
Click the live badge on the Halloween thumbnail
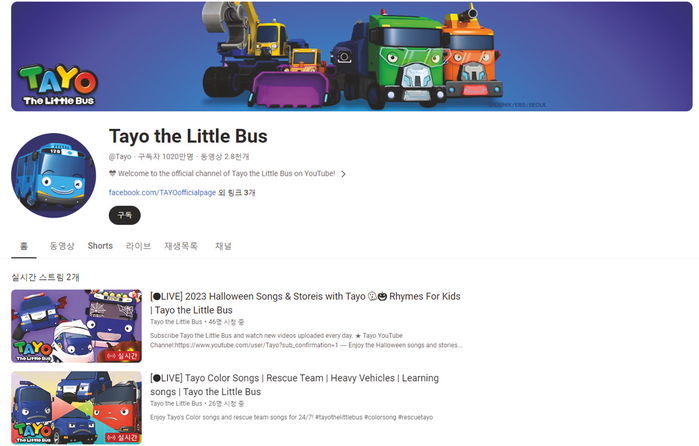[123, 356]
